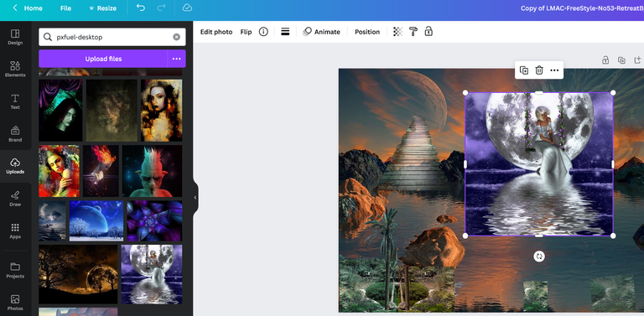The height and width of the screenshot is (316, 644).
Task: Open the transparency checkerboard icon
Action: (397, 32)
